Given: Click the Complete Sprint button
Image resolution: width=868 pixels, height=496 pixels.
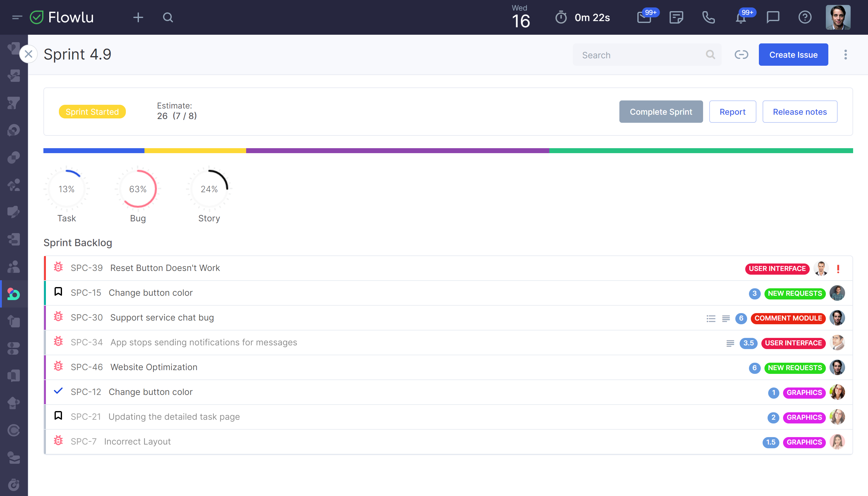Looking at the screenshot, I should (661, 112).
